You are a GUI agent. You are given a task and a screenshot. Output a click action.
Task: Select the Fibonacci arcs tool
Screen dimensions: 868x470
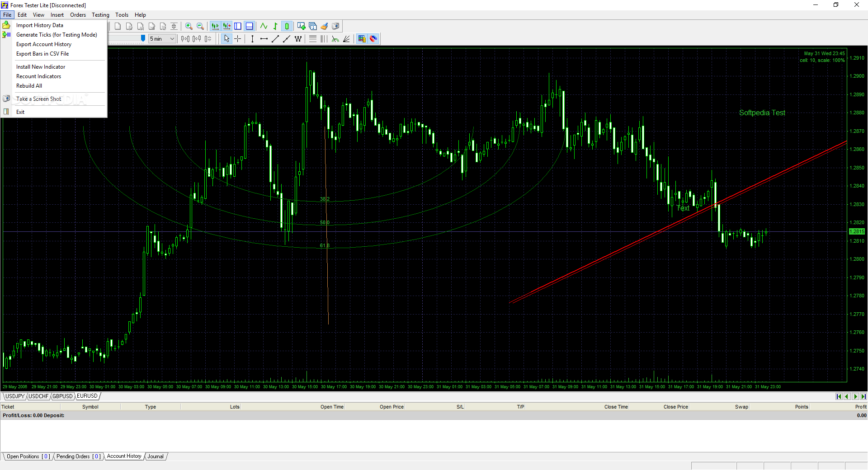[x=335, y=39]
